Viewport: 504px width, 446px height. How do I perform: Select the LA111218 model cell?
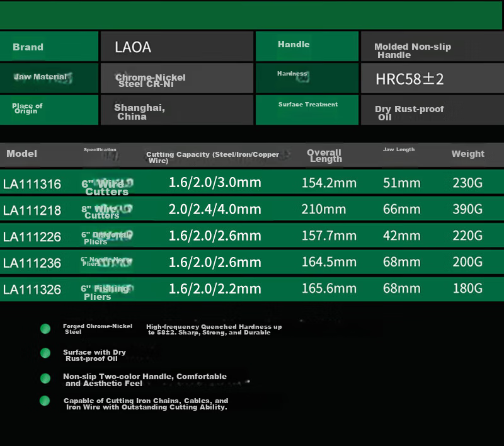click(x=32, y=210)
